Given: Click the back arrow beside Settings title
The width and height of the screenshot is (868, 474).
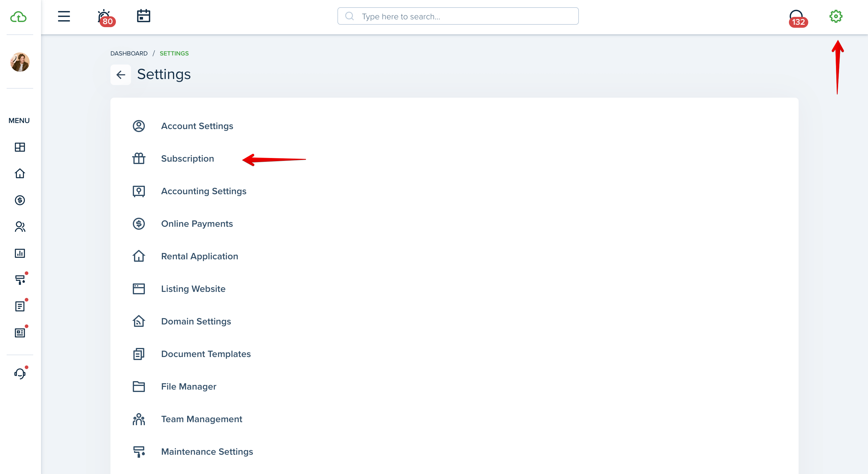Looking at the screenshot, I should 121,75.
